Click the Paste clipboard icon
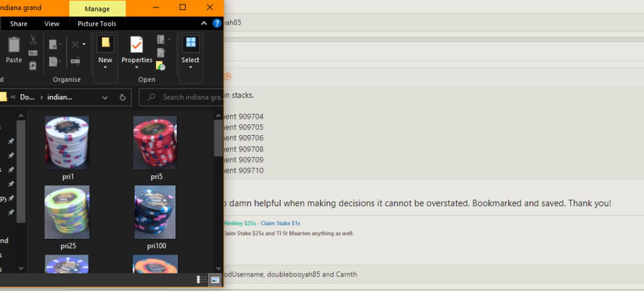644x291 pixels. pos(13,49)
